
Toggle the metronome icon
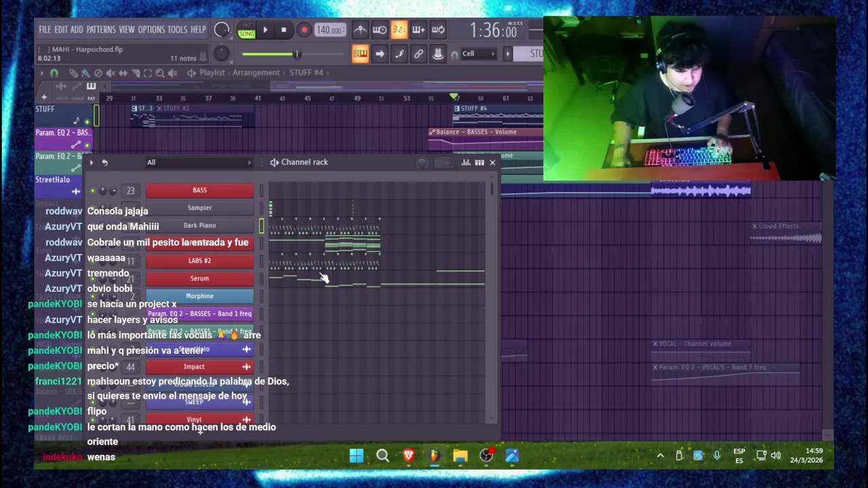pos(360,30)
